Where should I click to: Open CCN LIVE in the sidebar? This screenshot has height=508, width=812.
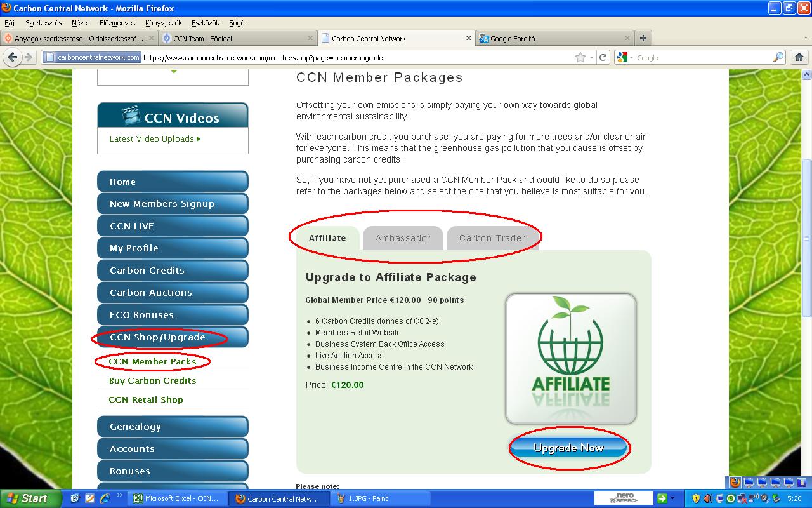(173, 226)
